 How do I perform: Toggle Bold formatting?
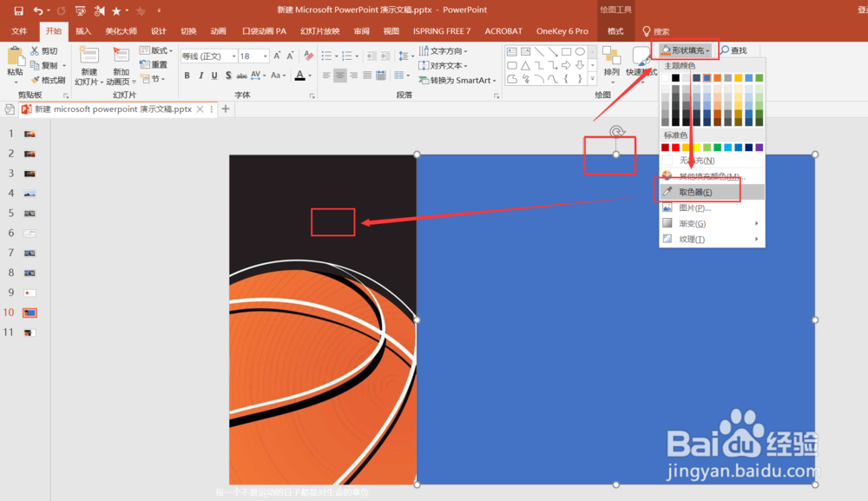(187, 76)
